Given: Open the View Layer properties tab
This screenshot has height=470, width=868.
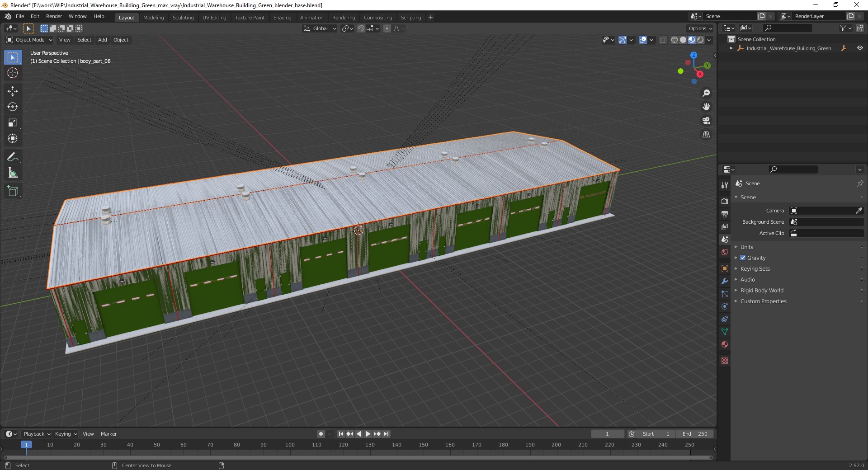Looking at the screenshot, I should point(725,226).
